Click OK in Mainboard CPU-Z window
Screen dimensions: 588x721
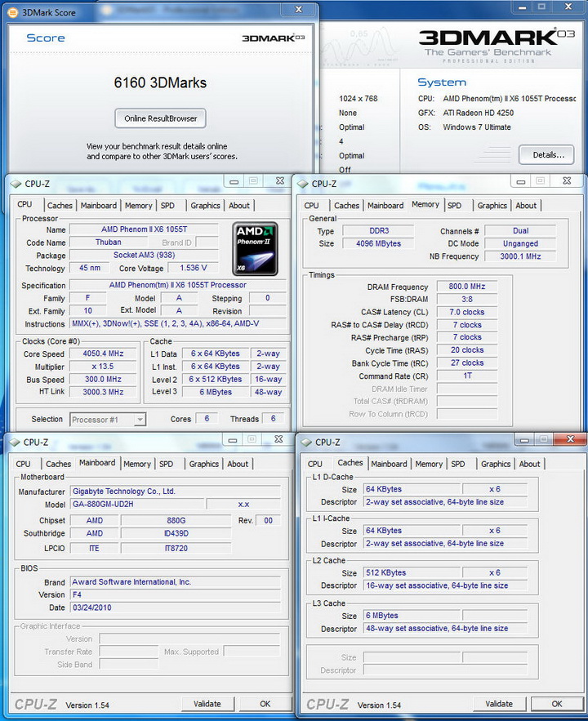point(265,704)
